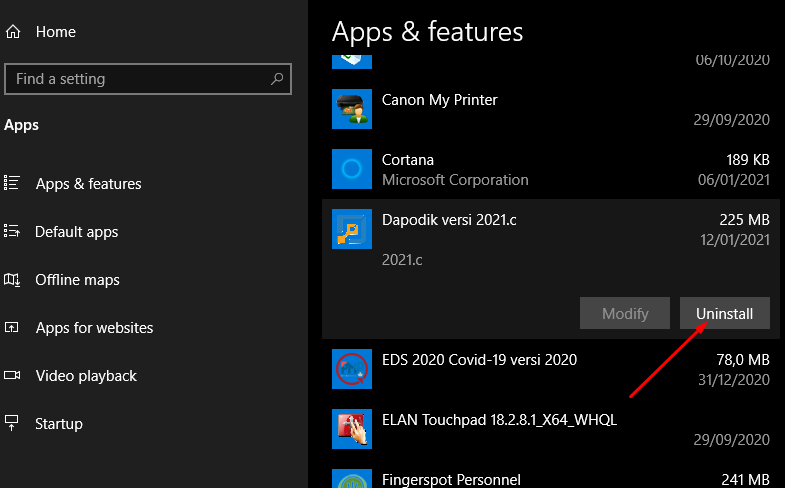Select ELAN Touchpad 18.2.8.1_X64_WHQL entry
The width and height of the screenshot is (785, 488).
(551, 429)
